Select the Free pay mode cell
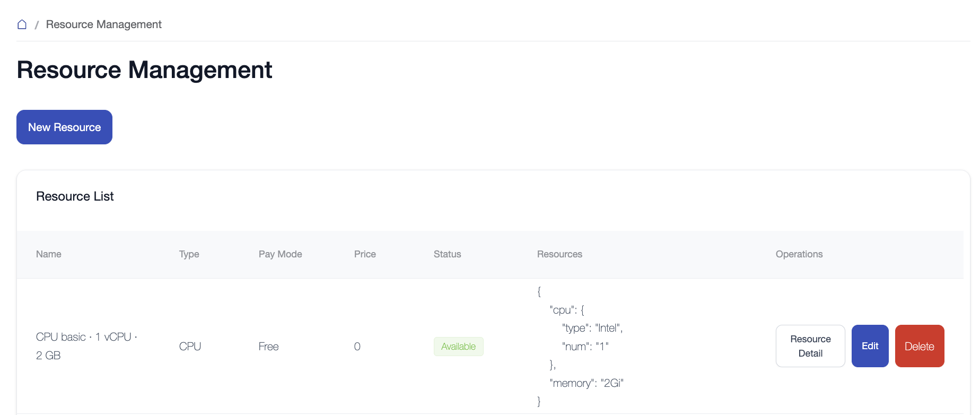 pyautogui.click(x=268, y=347)
